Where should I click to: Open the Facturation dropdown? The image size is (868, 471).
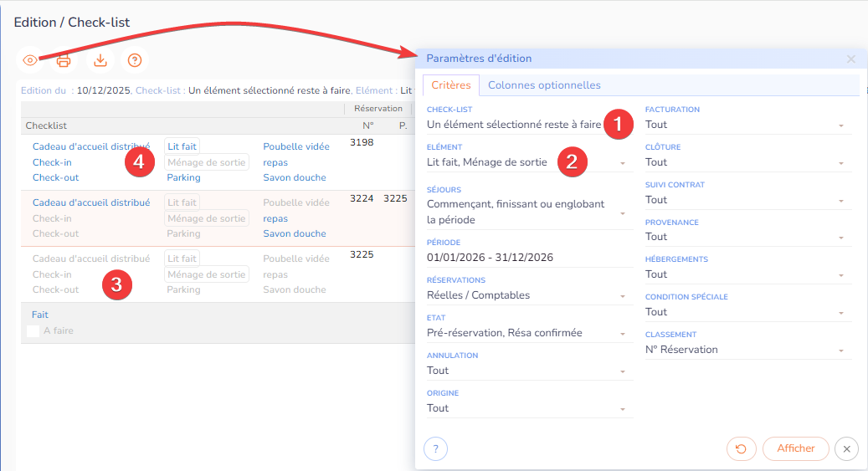[840, 125]
